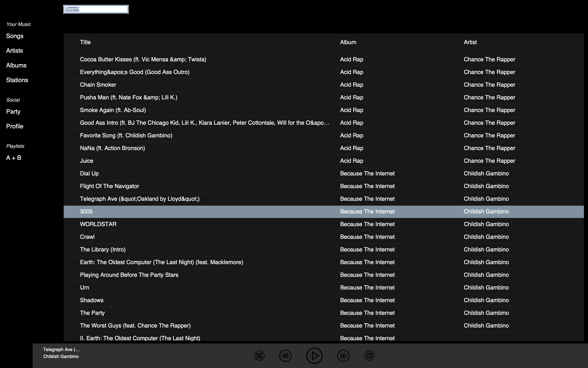Select Smoke Again (ft. Ab-Soul)
Viewport: 588px width, 368px height.
click(324, 110)
